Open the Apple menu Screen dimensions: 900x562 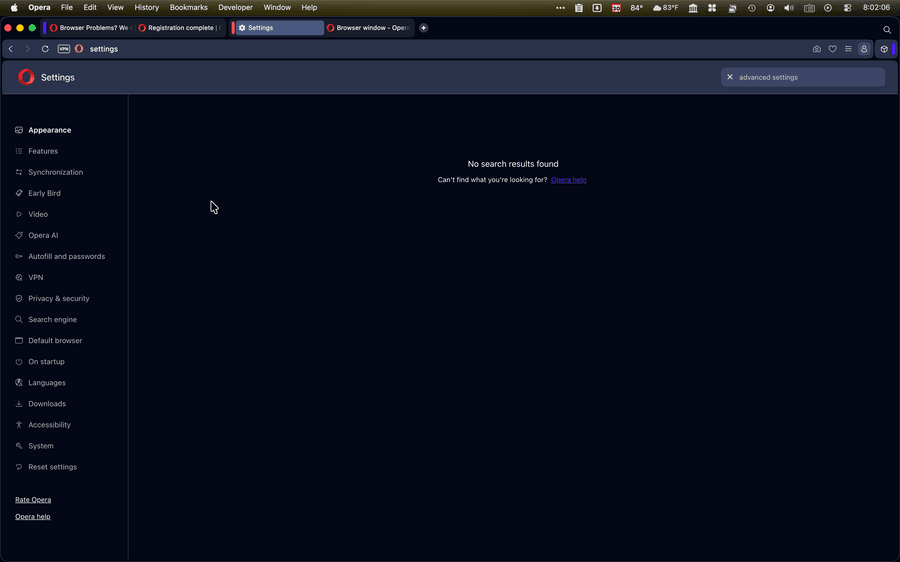click(x=14, y=7)
